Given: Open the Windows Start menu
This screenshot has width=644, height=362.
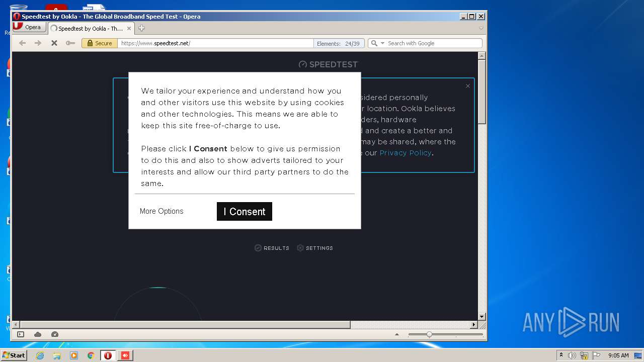Looking at the screenshot, I should (x=14, y=355).
